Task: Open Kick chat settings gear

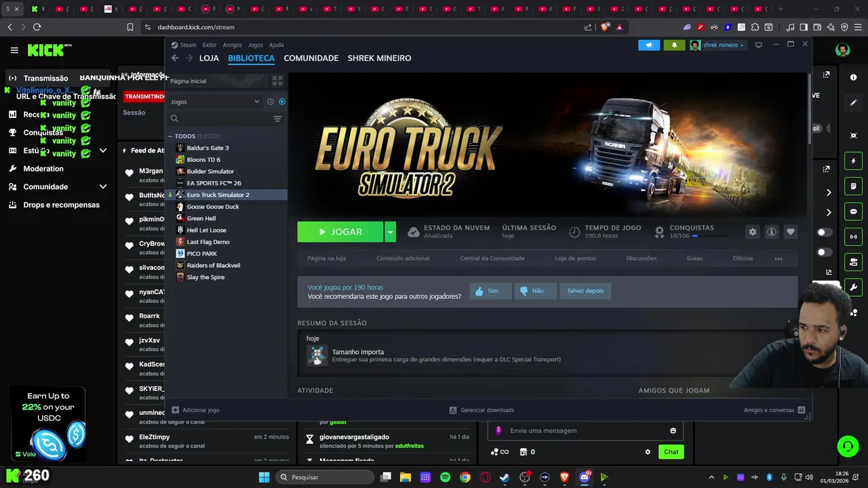Action: tap(648, 452)
